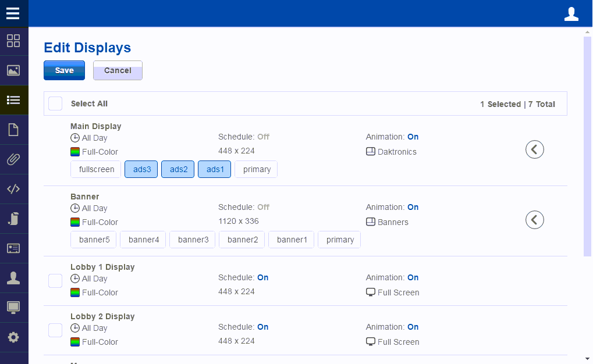Image resolution: width=593 pixels, height=364 pixels.
Task: Open the attachments paperclip icon
Action: [13, 159]
